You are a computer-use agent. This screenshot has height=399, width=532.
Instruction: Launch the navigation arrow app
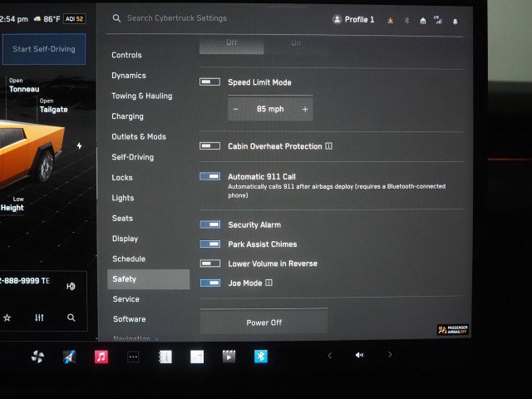[69, 357]
